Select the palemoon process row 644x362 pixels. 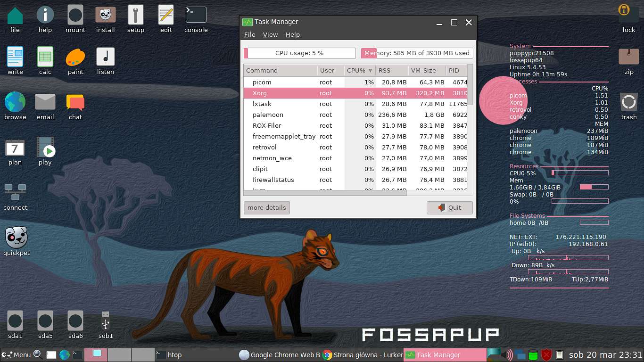click(x=355, y=115)
